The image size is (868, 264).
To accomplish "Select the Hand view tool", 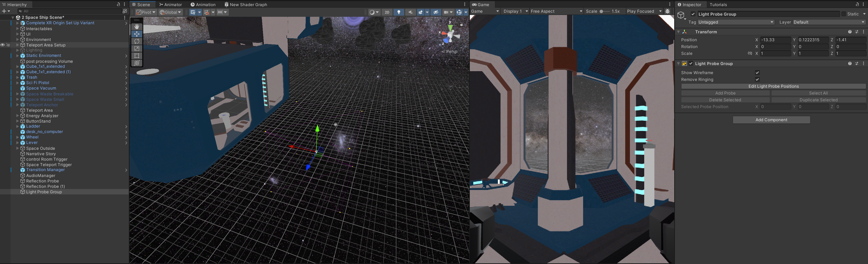I will pyautogui.click(x=137, y=27).
